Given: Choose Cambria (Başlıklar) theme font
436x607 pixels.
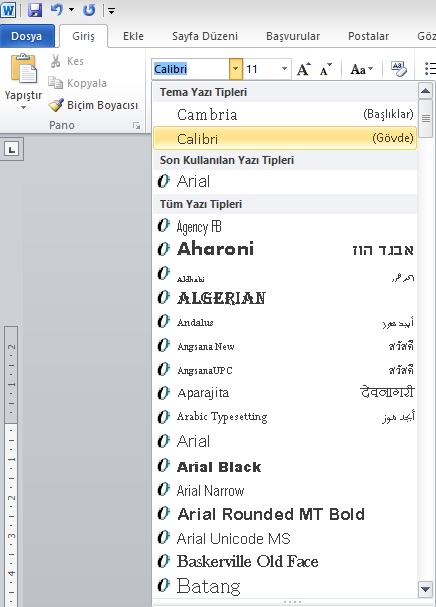Looking at the screenshot, I should click(x=285, y=114).
